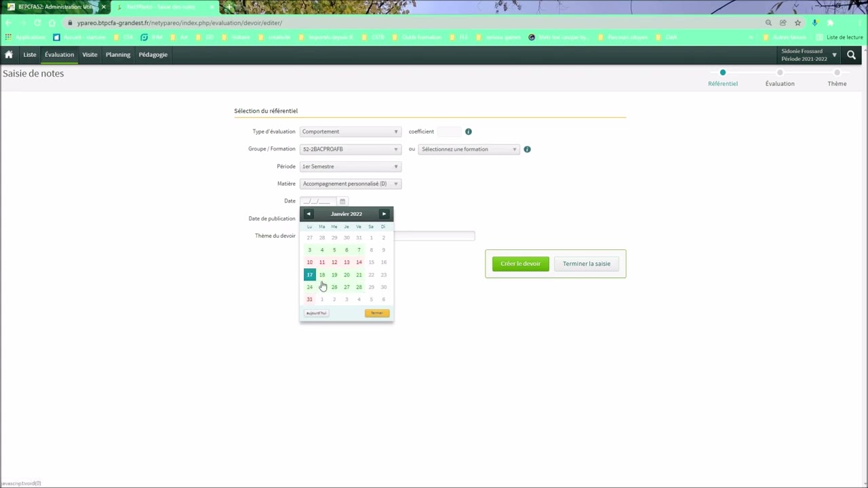
Task: Click the Date input field
Action: [x=319, y=201]
